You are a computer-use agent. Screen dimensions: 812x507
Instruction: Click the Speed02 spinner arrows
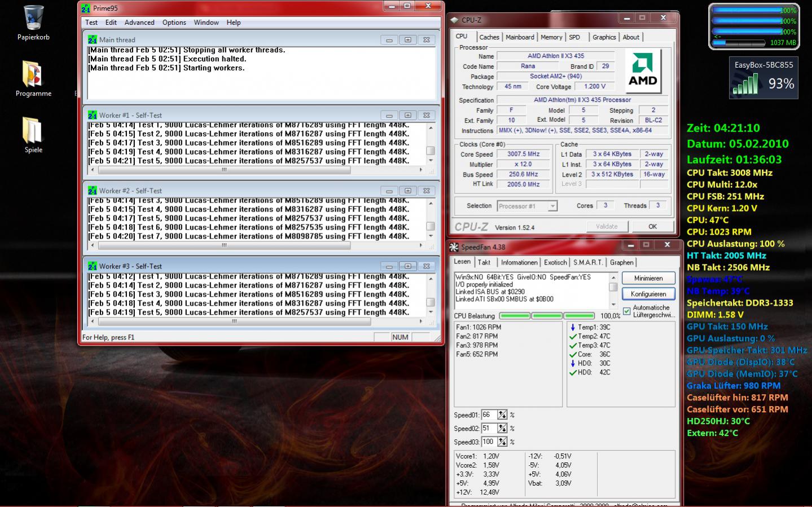coord(502,429)
